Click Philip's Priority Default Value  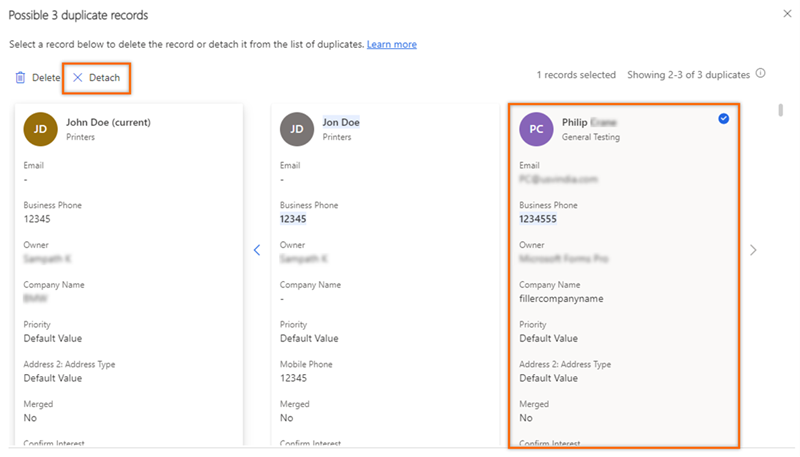[x=548, y=338]
